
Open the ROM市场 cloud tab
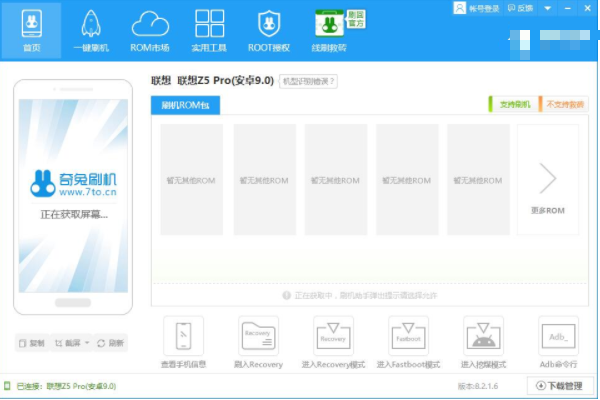pos(150,31)
